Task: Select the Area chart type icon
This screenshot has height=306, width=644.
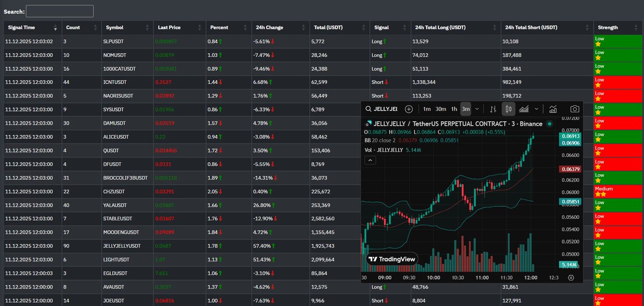Action: (x=524, y=109)
